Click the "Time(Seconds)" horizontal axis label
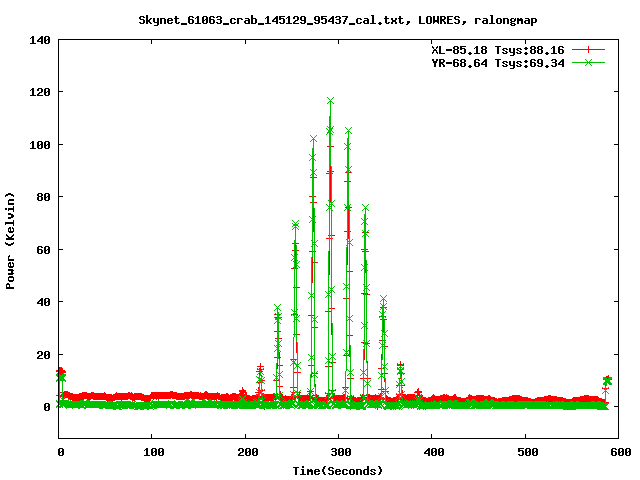The width and height of the screenshot is (640, 480). click(339, 470)
